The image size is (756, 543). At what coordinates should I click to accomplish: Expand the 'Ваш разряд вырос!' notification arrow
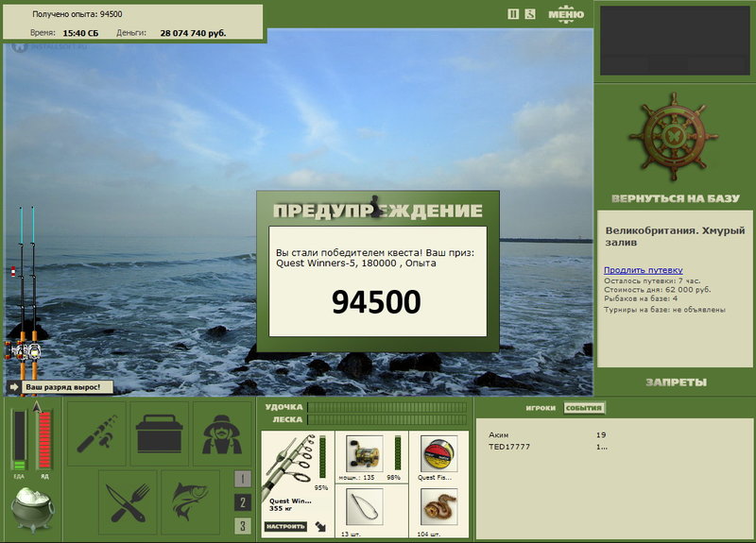13,387
